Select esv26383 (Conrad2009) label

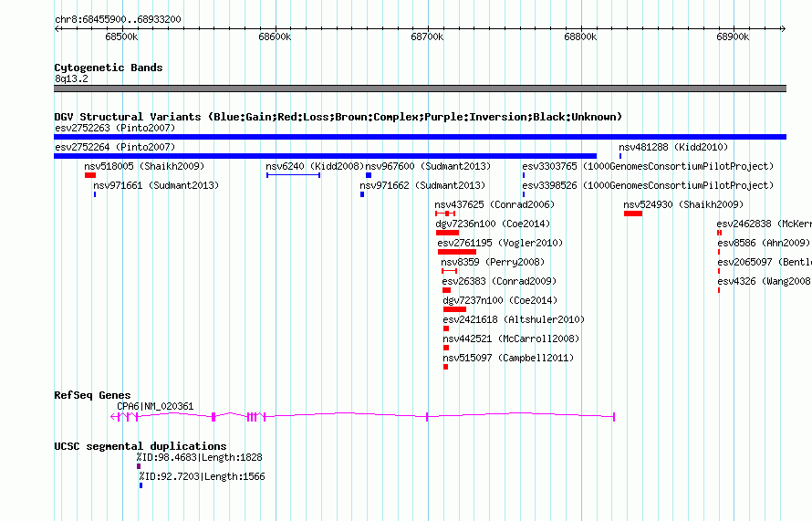[499, 281]
